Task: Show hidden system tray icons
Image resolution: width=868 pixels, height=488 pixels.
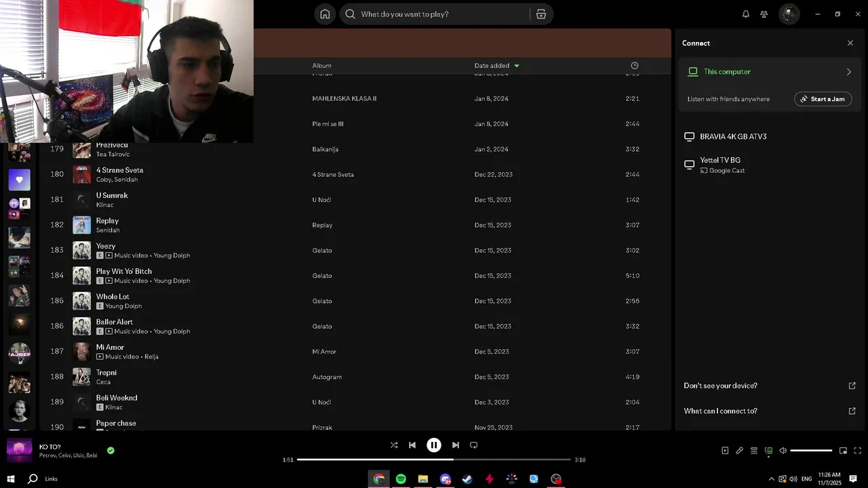Action: (771, 479)
